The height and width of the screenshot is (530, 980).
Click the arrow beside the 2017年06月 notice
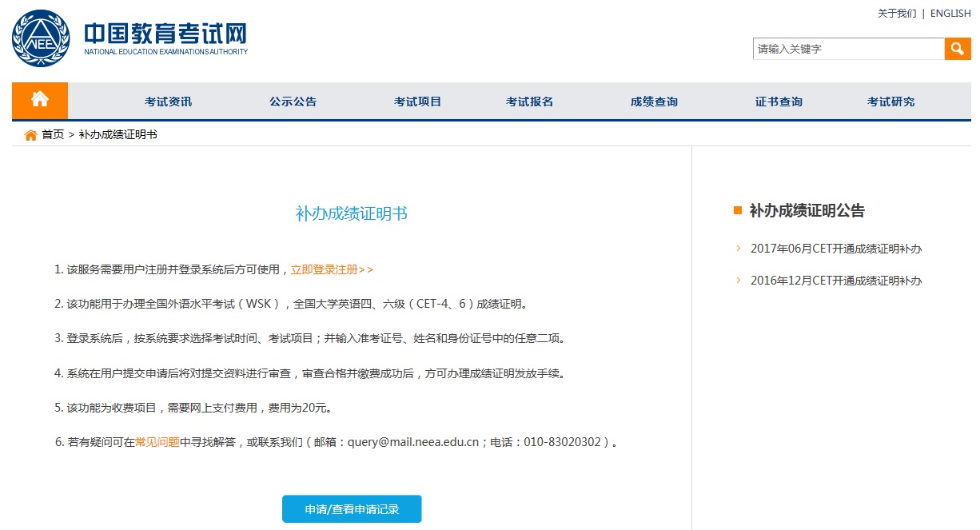tap(739, 248)
